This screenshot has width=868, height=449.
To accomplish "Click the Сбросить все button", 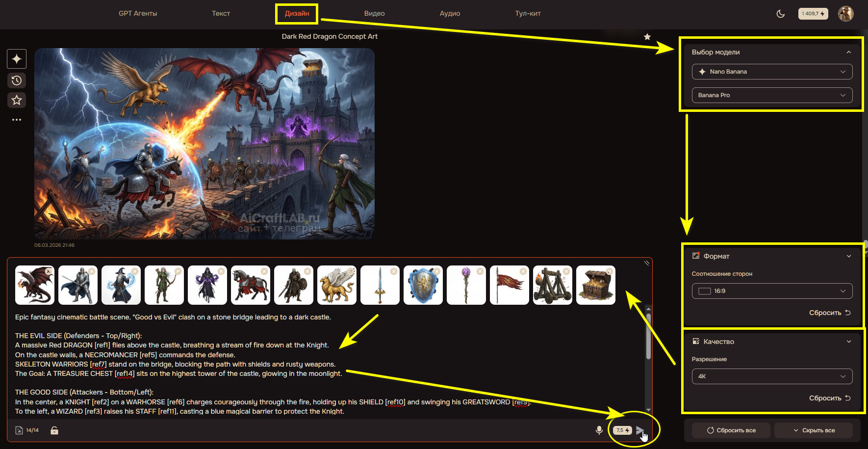I will point(731,430).
